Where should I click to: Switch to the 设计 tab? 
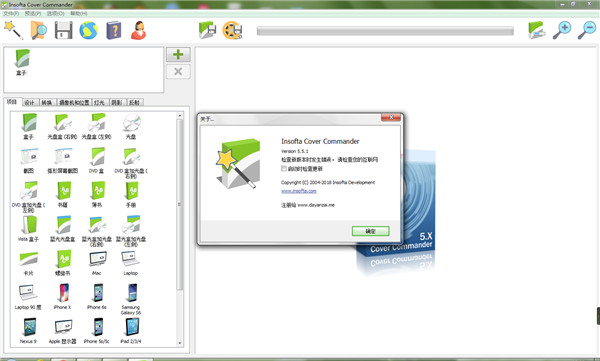click(29, 102)
